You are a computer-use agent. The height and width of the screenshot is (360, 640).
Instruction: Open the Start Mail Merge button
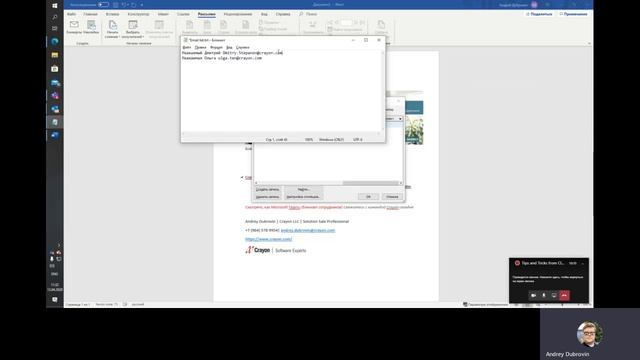(x=112, y=29)
